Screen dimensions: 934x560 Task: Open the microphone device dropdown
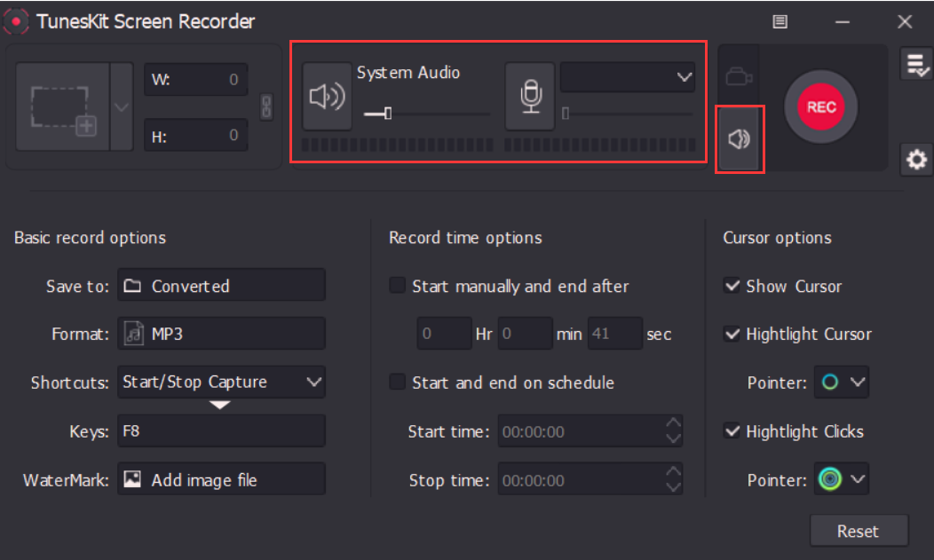point(627,77)
